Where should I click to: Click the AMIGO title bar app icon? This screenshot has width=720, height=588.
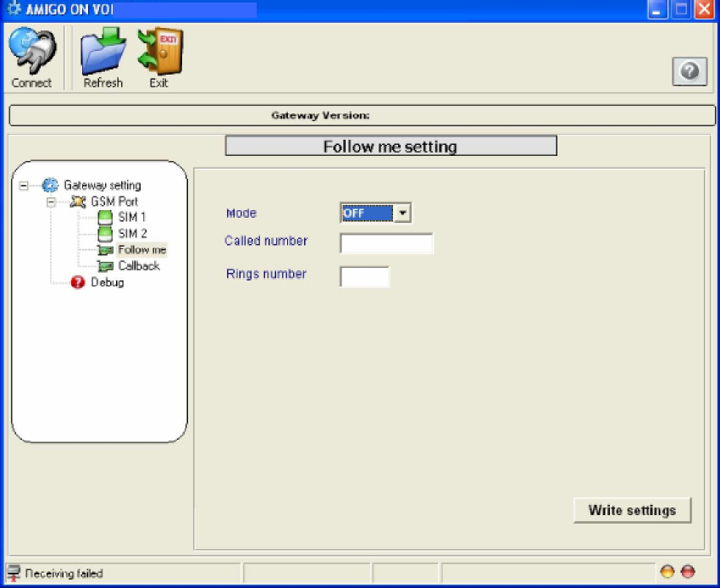14,8
